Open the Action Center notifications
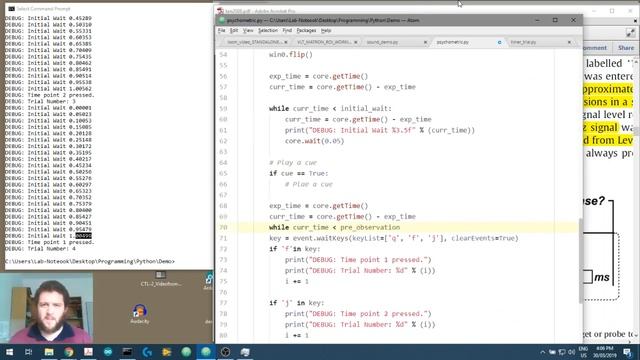Screen dimensions: 640x360 [x=628, y=352]
